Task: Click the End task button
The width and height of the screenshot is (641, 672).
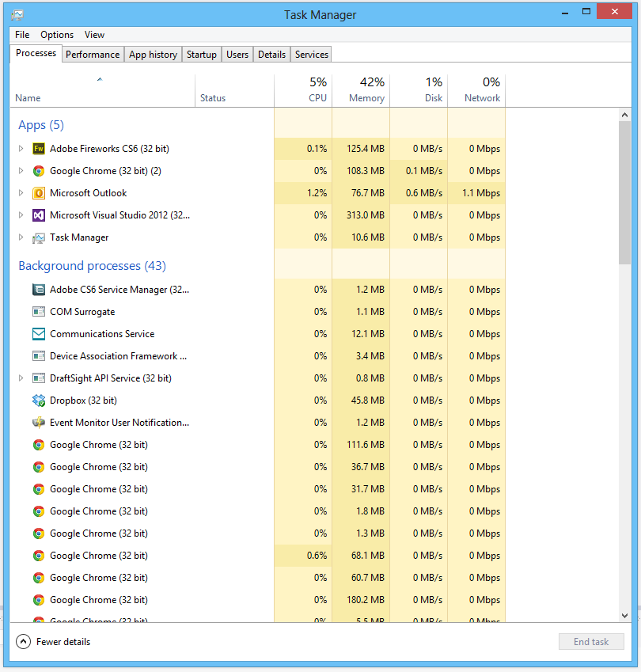Action: coord(591,641)
